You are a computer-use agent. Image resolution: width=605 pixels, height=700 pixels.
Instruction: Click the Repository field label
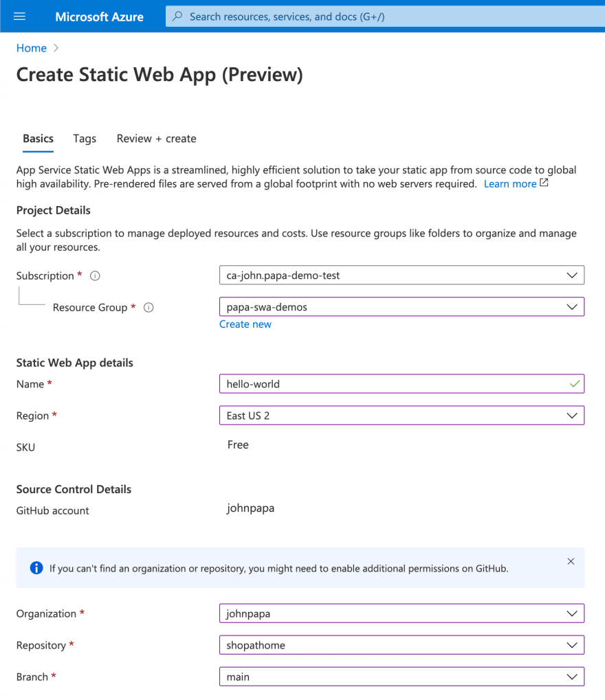point(41,646)
